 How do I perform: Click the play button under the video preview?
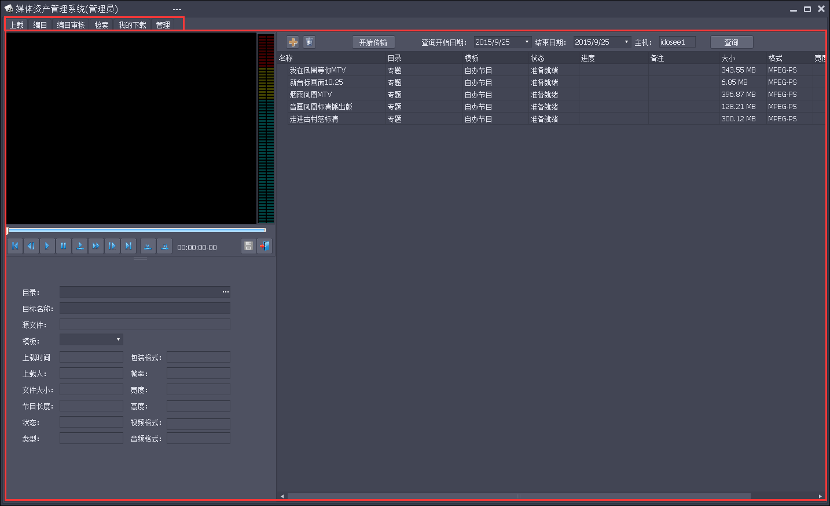[x=47, y=245]
